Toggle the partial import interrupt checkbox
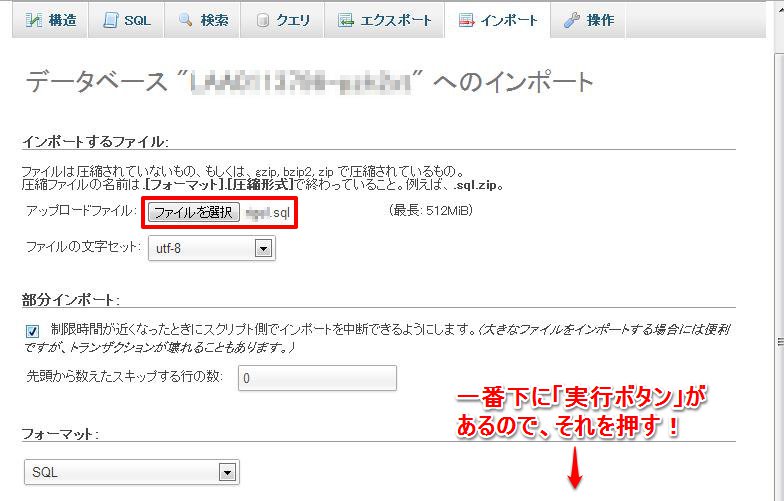This screenshot has width=784, height=501. pyautogui.click(x=32, y=331)
